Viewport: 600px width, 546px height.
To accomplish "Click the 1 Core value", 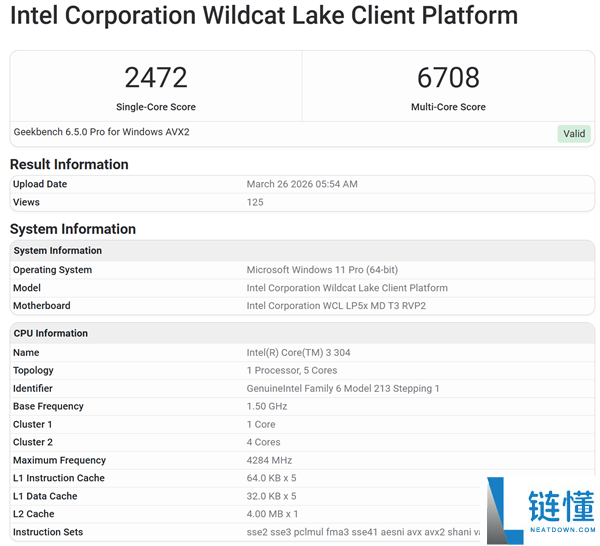I will [261, 424].
